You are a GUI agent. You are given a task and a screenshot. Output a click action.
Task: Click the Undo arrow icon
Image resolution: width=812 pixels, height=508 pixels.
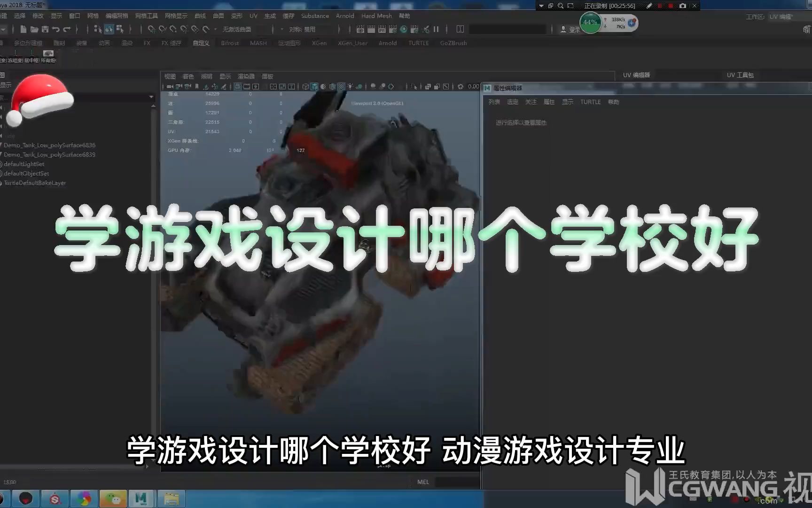pyautogui.click(x=56, y=29)
